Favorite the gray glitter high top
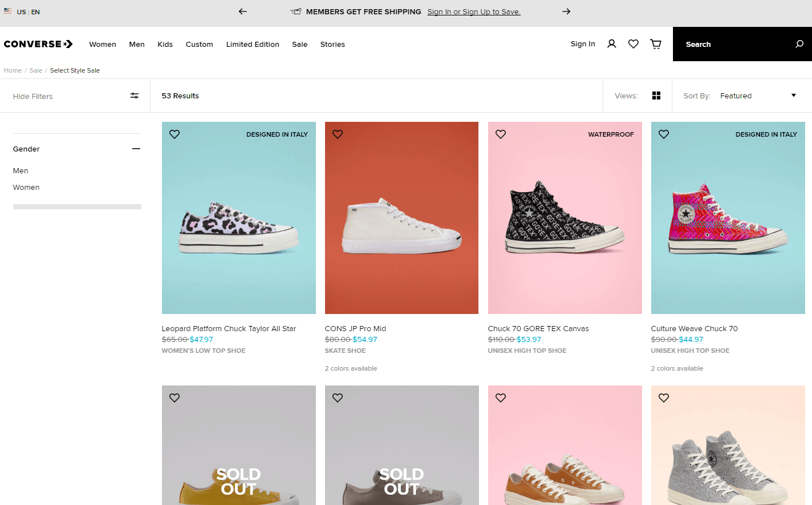 click(x=664, y=397)
